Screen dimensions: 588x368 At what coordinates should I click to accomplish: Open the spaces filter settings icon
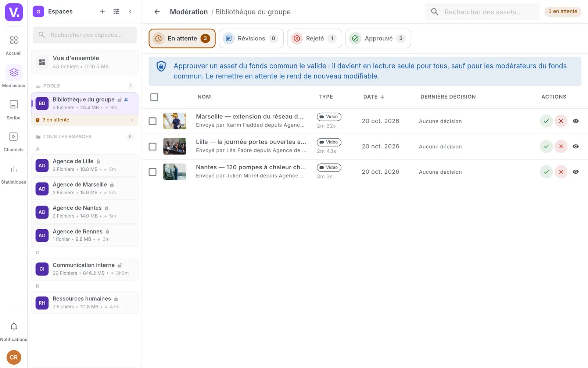coord(116,11)
